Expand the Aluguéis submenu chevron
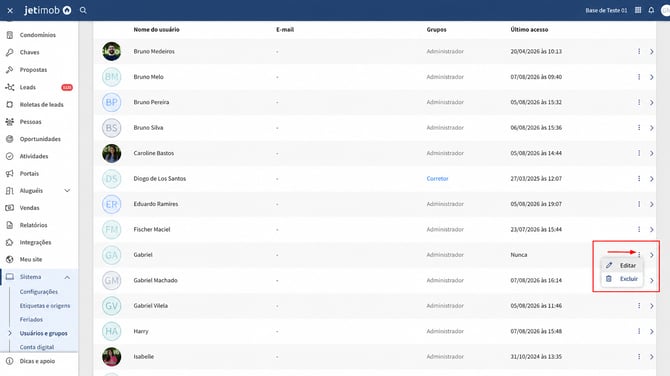 pos(67,191)
